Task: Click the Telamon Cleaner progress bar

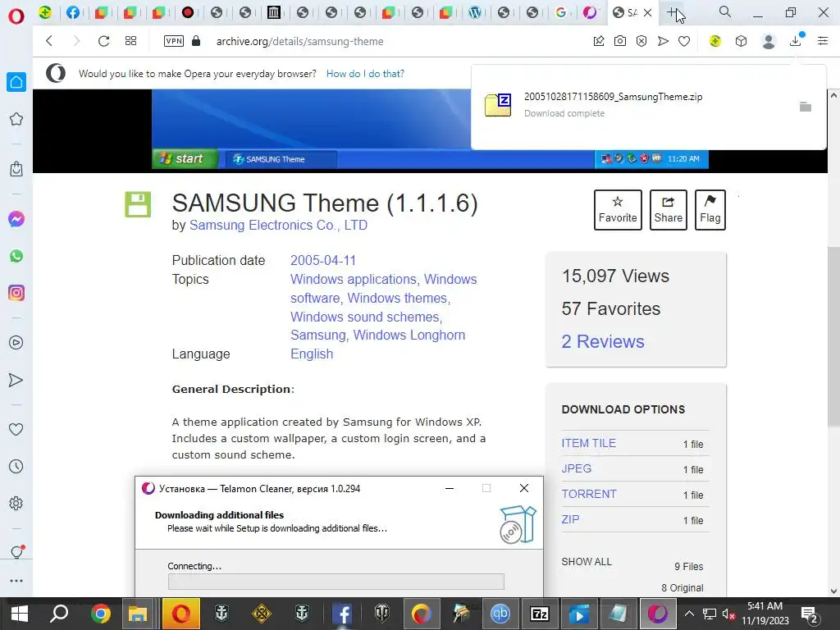Action: [336, 582]
